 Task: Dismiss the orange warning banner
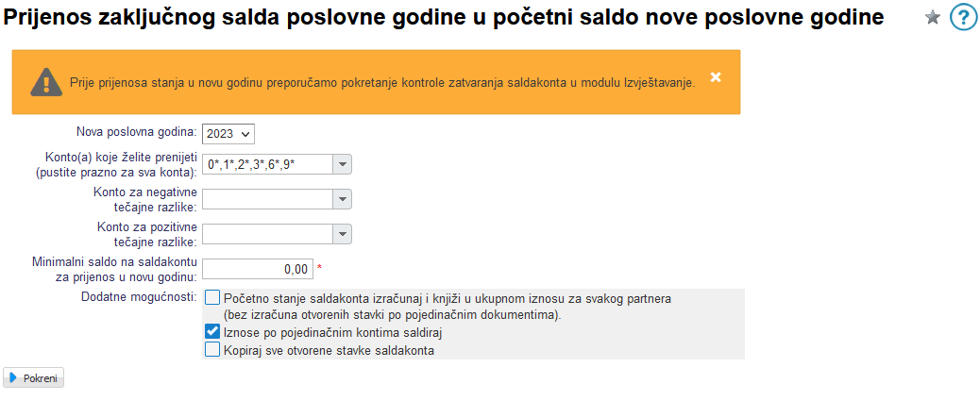[716, 77]
